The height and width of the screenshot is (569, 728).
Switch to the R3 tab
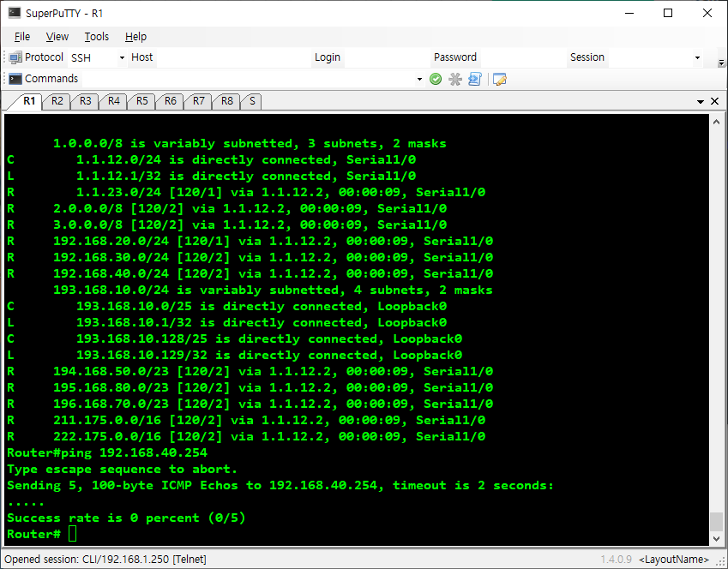click(86, 101)
